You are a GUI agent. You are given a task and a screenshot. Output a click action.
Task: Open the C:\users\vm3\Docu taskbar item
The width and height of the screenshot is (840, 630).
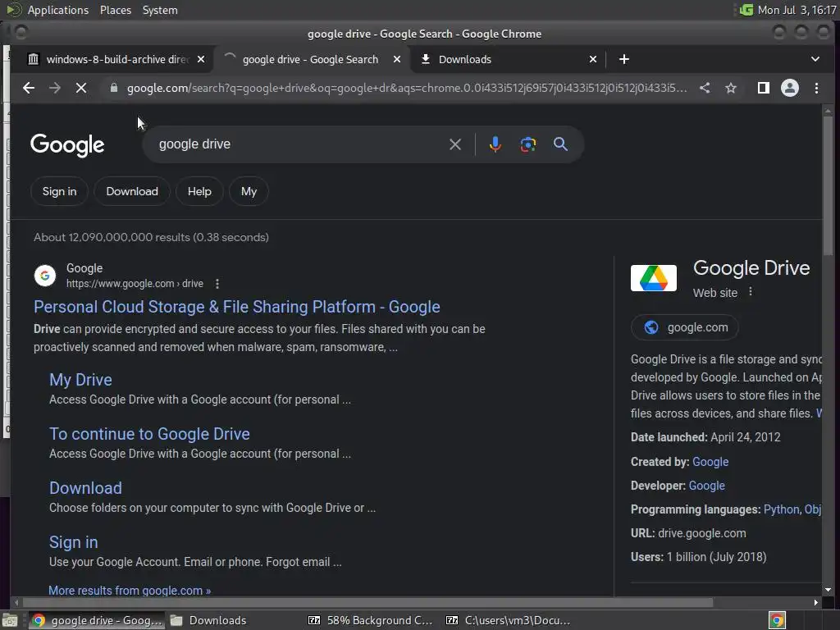509,620
